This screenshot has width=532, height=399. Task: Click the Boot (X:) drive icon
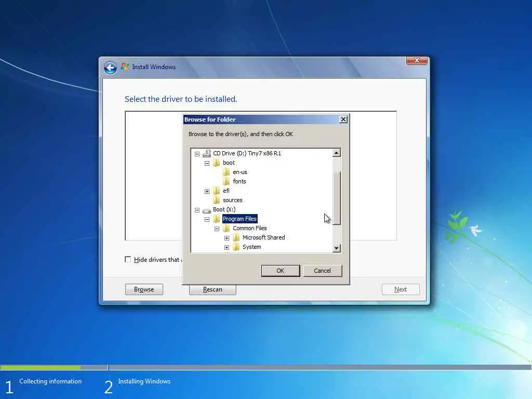[x=207, y=210]
